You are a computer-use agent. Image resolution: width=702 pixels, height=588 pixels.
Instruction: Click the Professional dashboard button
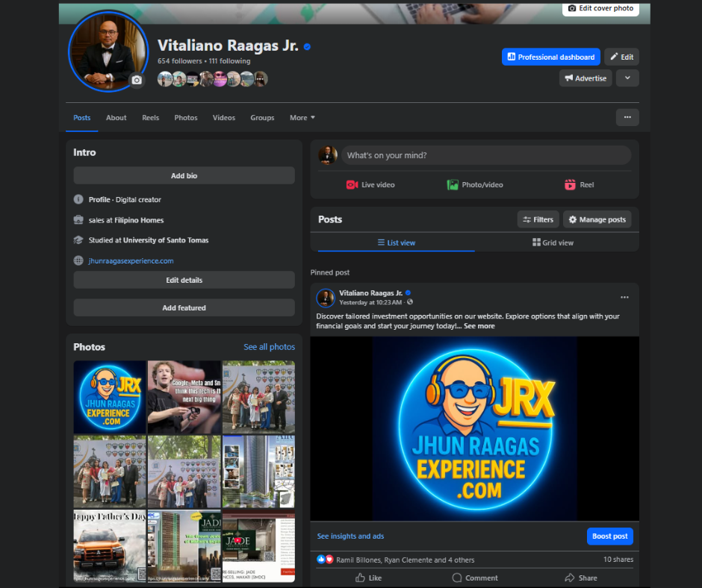pos(550,57)
